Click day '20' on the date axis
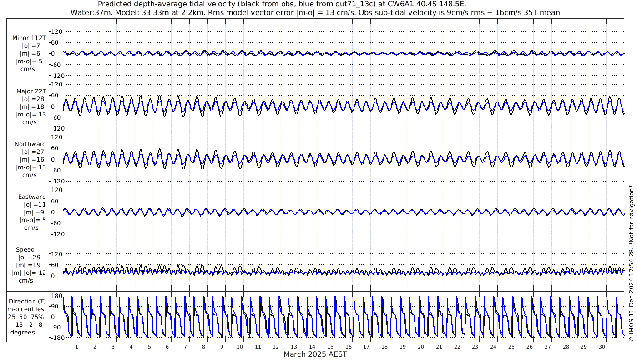 click(421, 347)
